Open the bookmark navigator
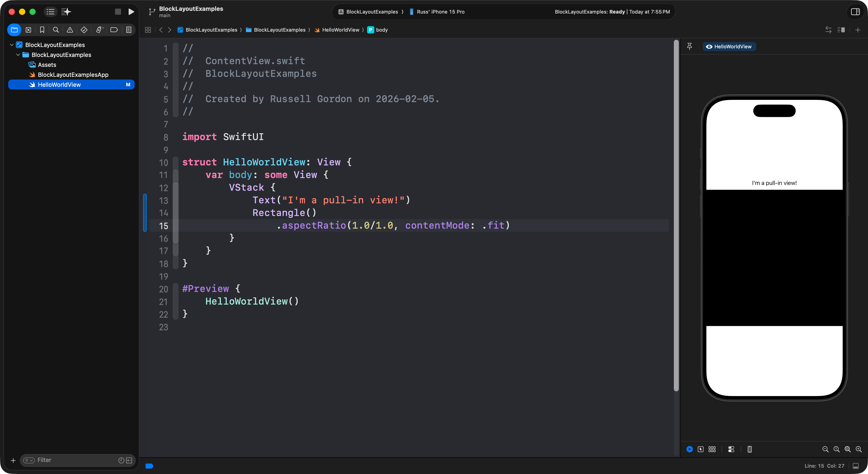This screenshot has height=474, width=868. click(42, 30)
